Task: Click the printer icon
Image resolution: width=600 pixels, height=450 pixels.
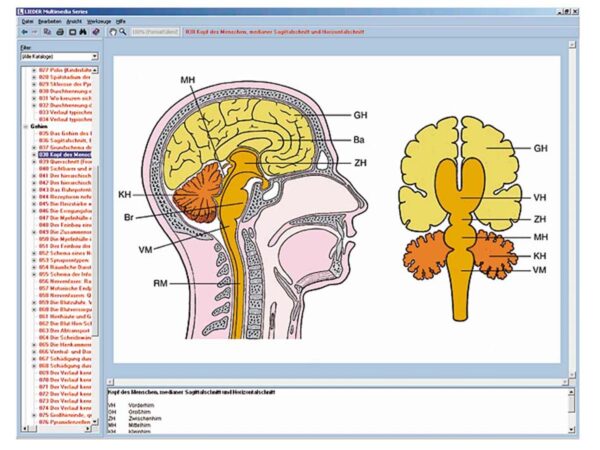Action: [60, 32]
